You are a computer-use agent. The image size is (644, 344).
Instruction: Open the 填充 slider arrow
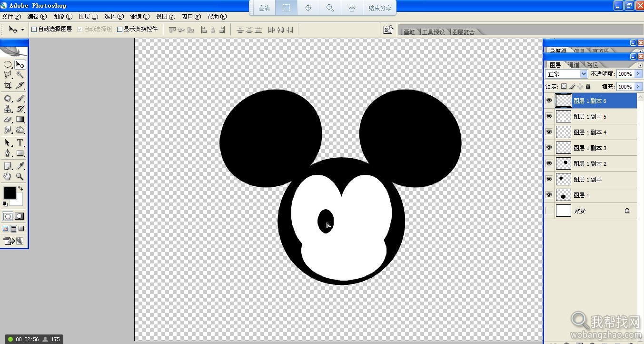(639, 87)
